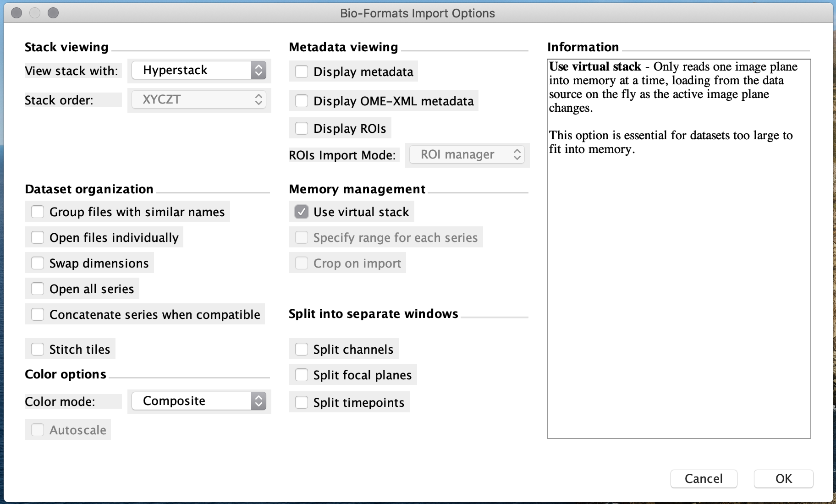Enable the Display metadata checkbox

(x=302, y=71)
